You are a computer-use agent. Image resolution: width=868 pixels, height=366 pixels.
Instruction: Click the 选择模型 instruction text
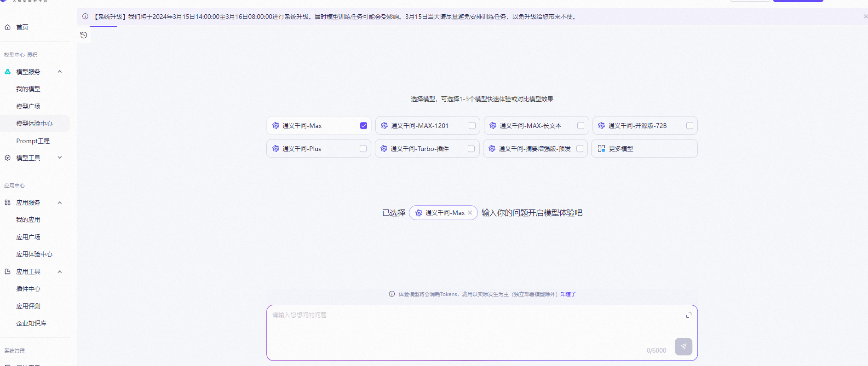pos(482,99)
